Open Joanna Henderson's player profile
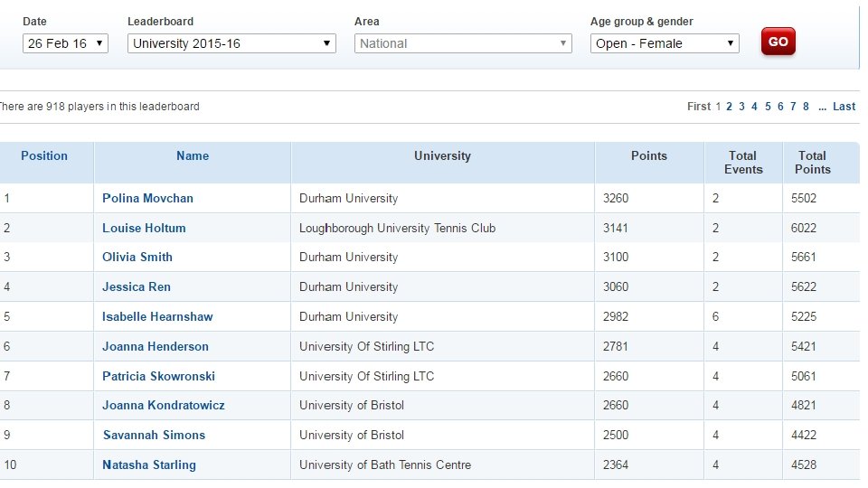 (156, 347)
